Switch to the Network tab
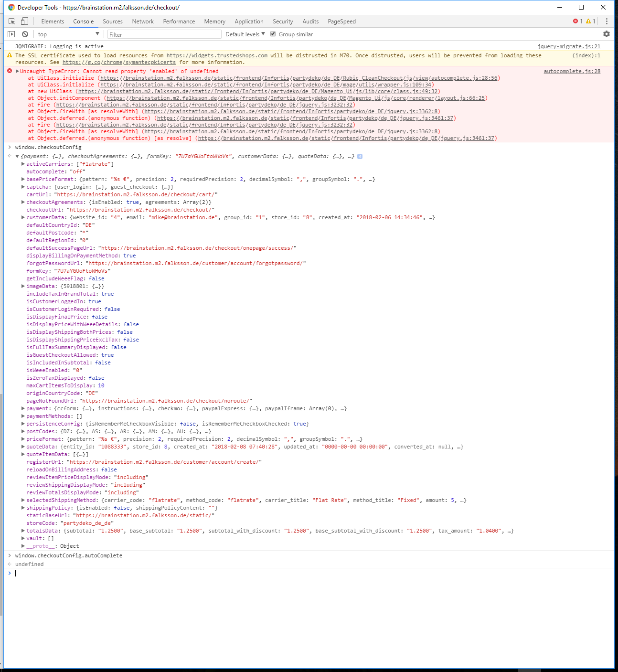 (x=143, y=21)
